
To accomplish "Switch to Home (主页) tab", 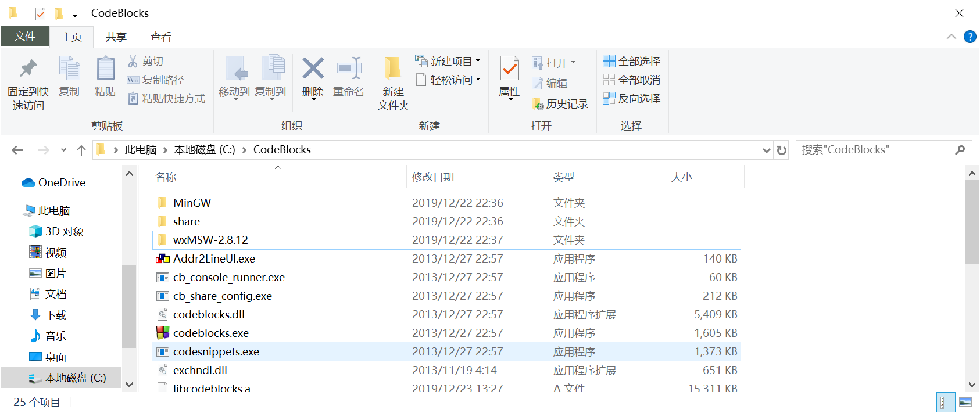I will (71, 37).
